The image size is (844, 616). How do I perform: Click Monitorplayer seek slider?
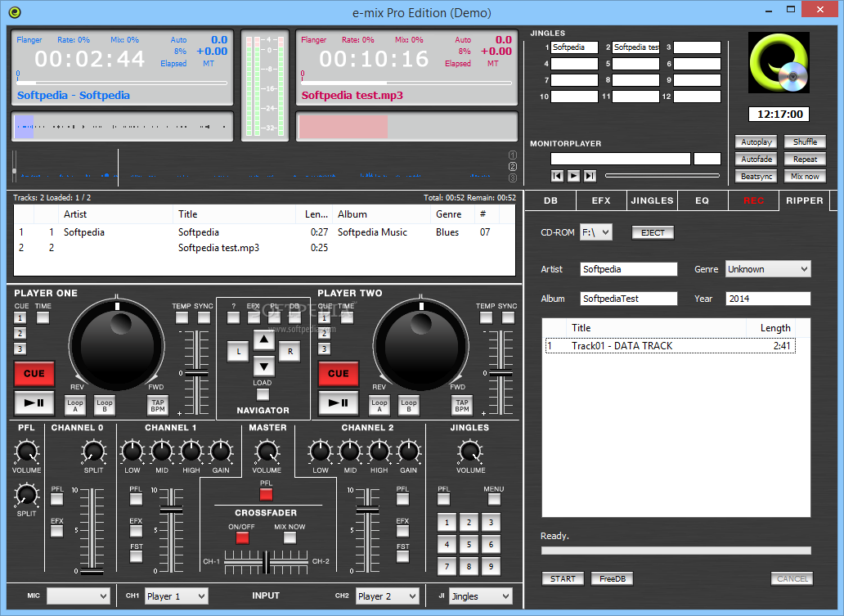pos(662,176)
